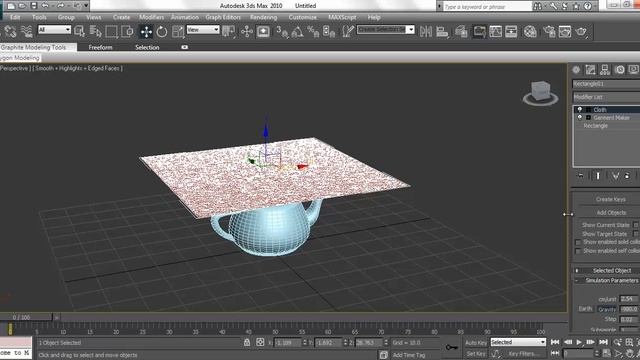Open the Material Editor icon

pos(530,31)
